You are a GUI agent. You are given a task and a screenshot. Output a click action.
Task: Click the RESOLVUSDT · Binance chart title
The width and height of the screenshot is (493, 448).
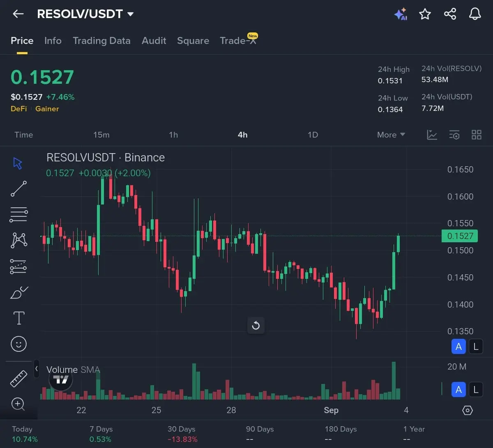(x=106, y=158)
